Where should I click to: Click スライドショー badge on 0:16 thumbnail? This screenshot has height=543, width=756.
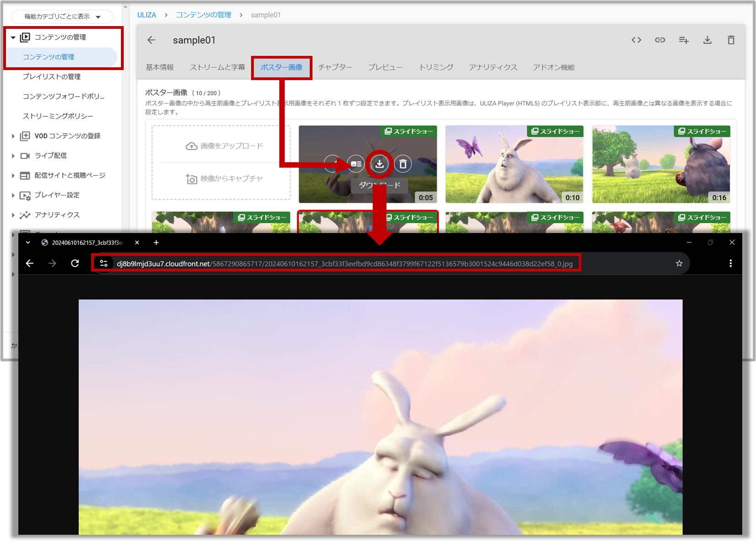pyautogui.click(x=702, y=131)
